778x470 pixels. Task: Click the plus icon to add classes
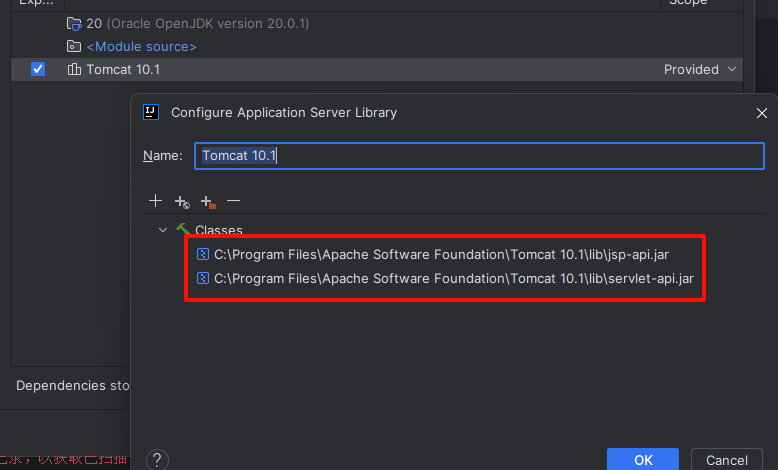click(155, 201)
